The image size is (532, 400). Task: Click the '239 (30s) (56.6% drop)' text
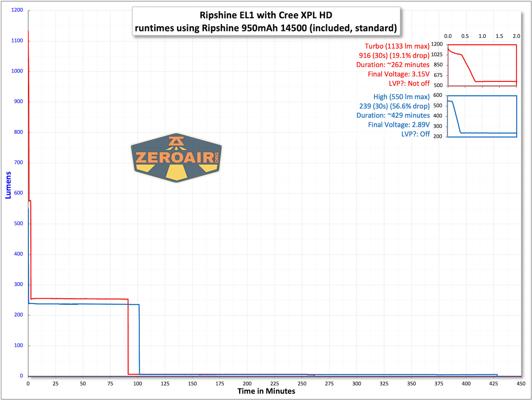pos(394,106)
